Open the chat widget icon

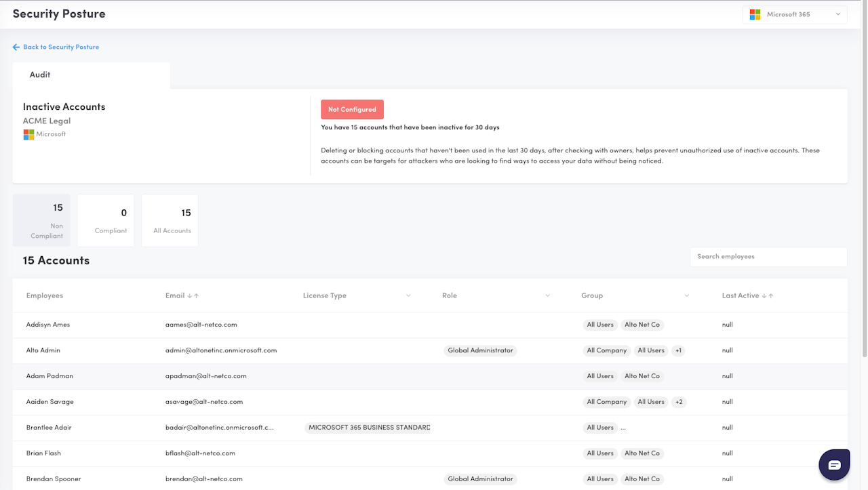tap(834, 465)
